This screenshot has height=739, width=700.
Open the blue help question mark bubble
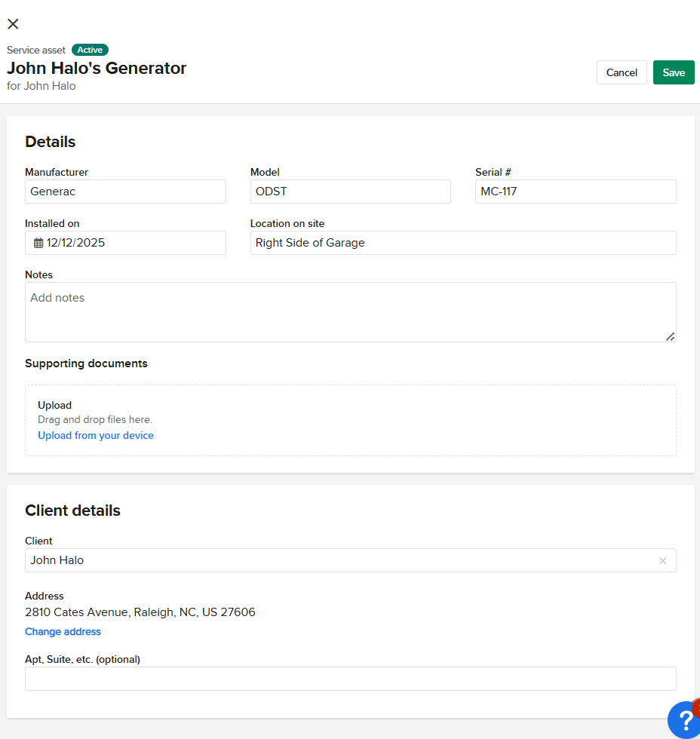pyautogui.click(x=684, y=720)
